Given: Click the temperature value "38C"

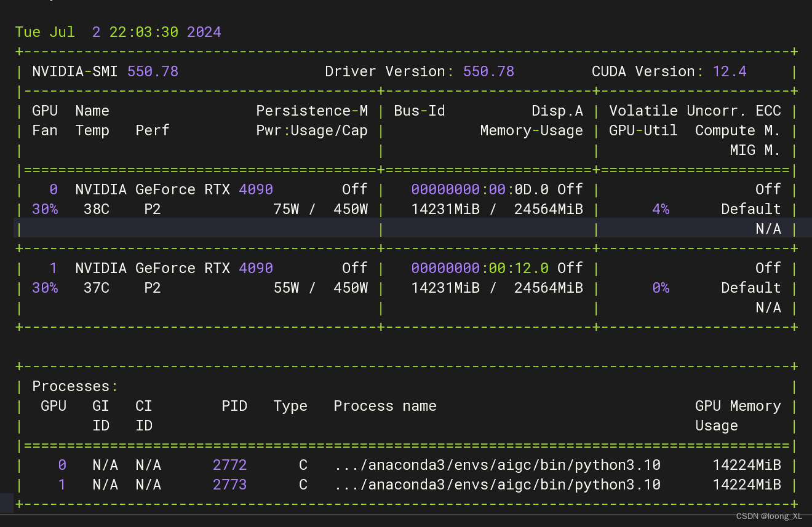Looking at the screenshot, I should point(97,209).
